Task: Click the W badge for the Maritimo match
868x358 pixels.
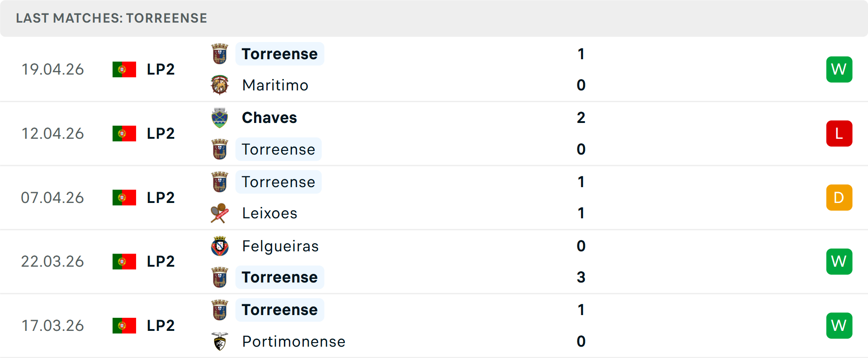Action: [x=839, y=70]
